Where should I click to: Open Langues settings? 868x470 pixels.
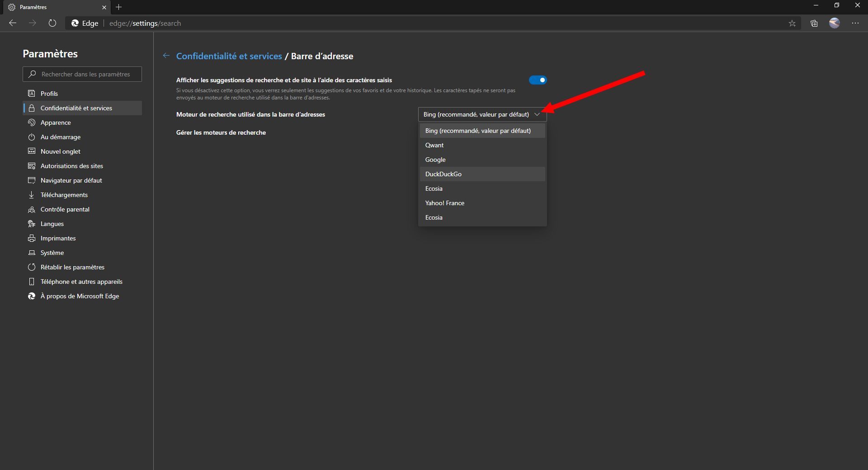82,224
